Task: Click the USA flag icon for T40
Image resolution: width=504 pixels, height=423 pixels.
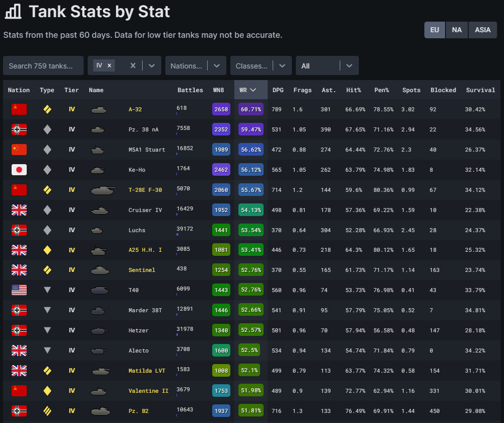Action: coord(19,290)
